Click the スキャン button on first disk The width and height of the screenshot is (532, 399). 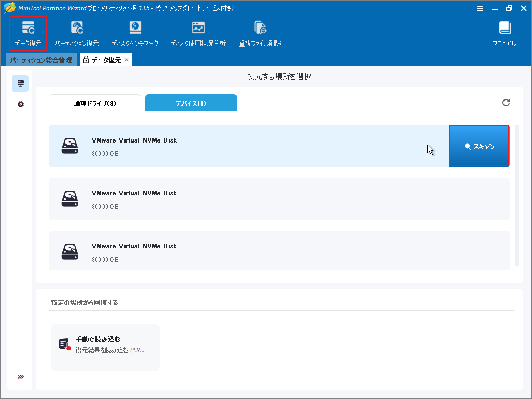479,146
